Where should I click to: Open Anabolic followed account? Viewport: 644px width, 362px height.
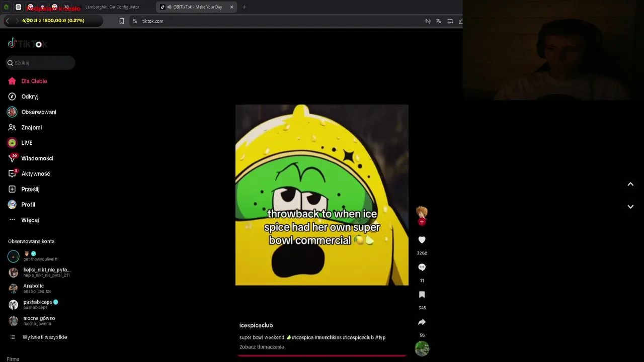30,289
